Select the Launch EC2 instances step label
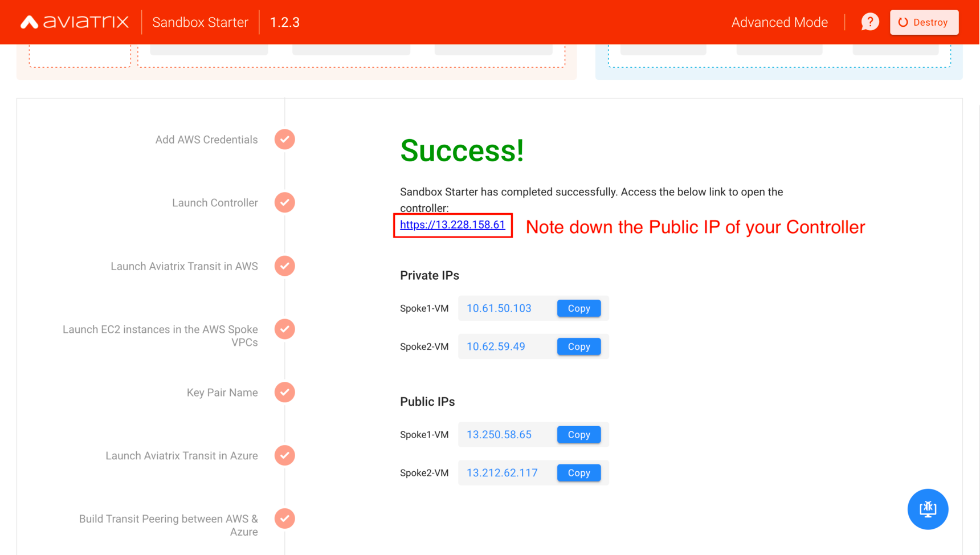The width and height of the screenshot is (980, 555). click(x=160, y=336)
